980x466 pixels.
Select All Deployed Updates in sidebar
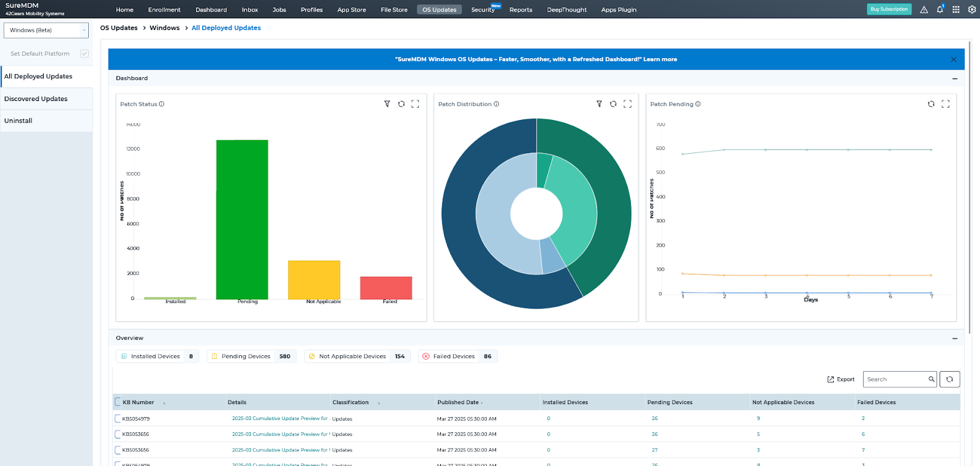click(x=47, y=77)
